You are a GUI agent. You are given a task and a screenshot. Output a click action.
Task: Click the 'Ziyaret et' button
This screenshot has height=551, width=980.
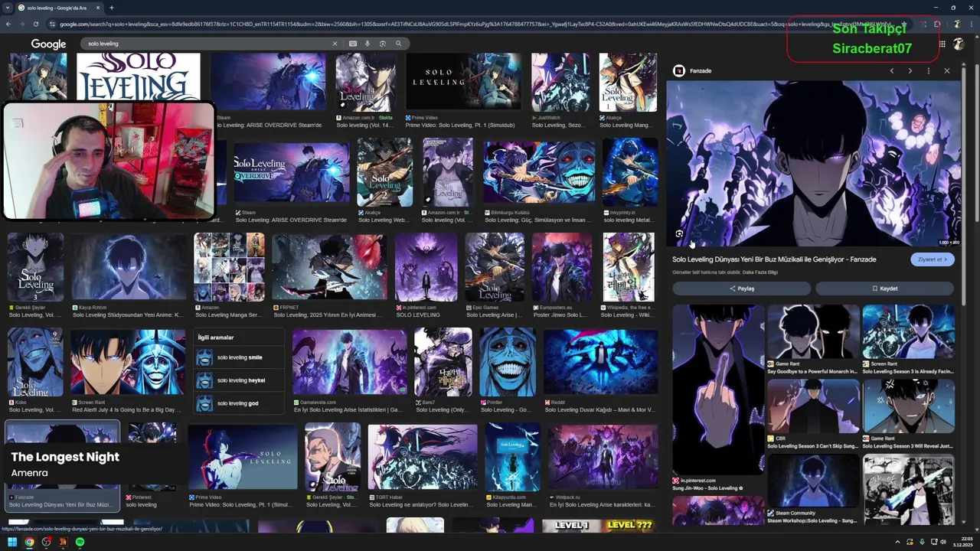(x=933, y=259)
